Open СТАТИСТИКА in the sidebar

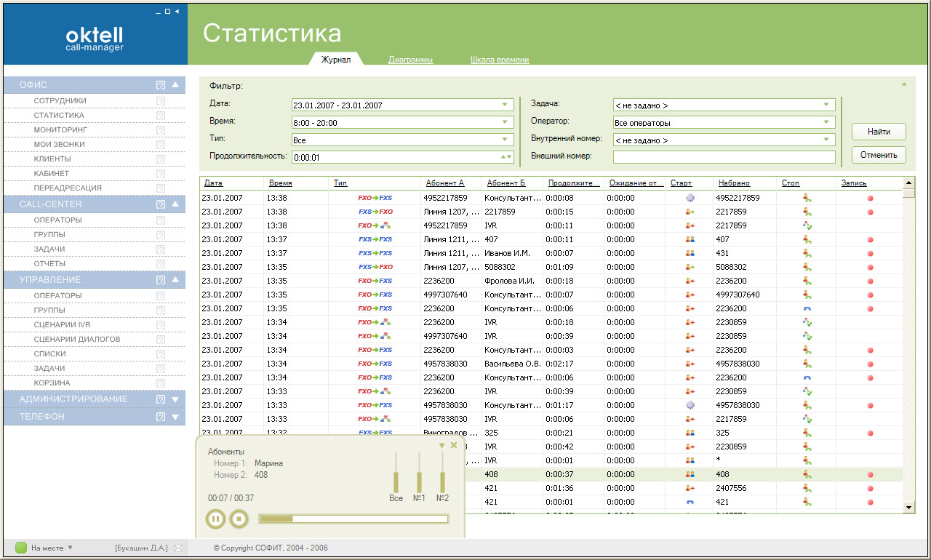(x=59, y=116)
